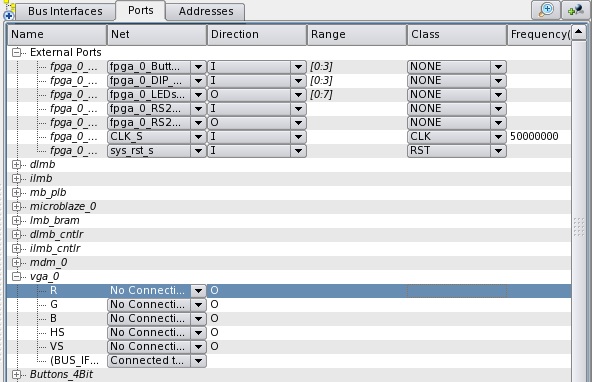Open the BUS_IF Connected net dropdown
Viewport: 592px width, 382px height.
click(198, 360)
